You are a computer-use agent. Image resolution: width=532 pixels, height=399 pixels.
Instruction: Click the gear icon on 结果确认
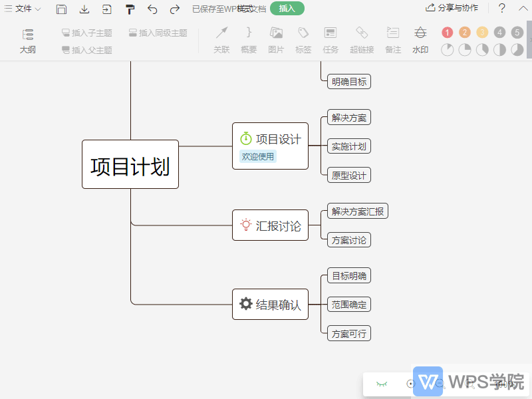(x=246, y=304)
